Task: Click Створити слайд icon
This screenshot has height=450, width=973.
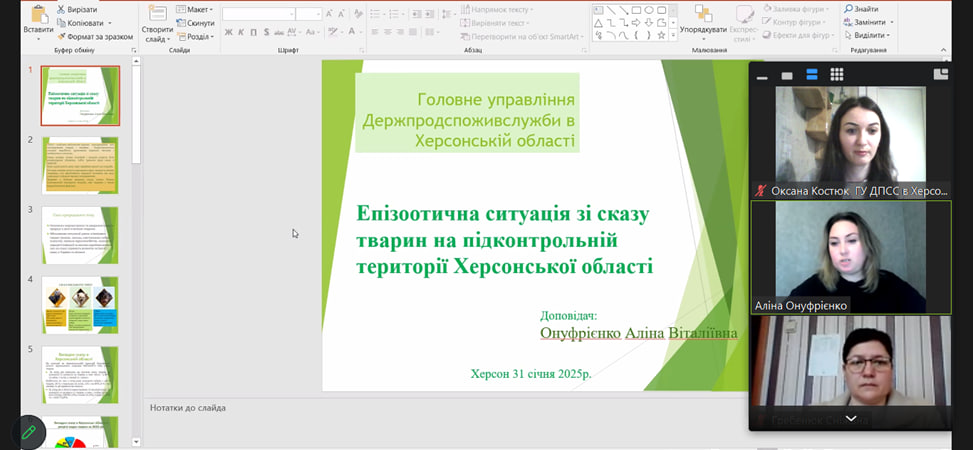Action: click(157, 14)
